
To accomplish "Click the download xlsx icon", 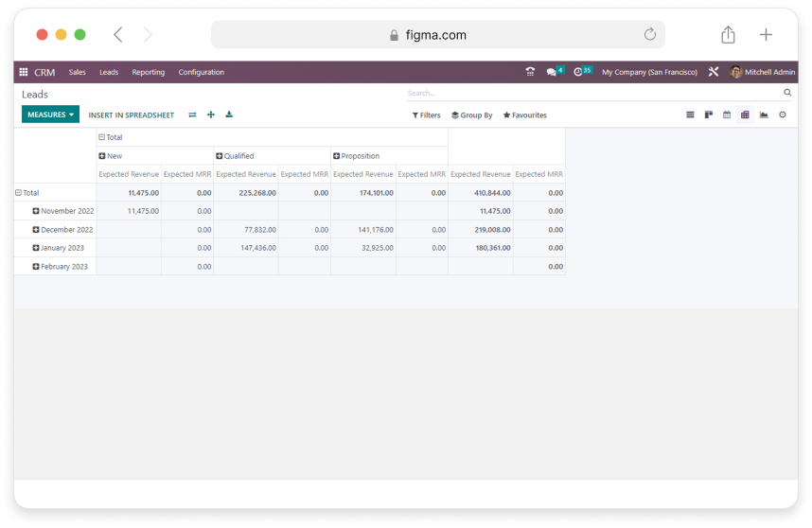I will pos(229,114).
